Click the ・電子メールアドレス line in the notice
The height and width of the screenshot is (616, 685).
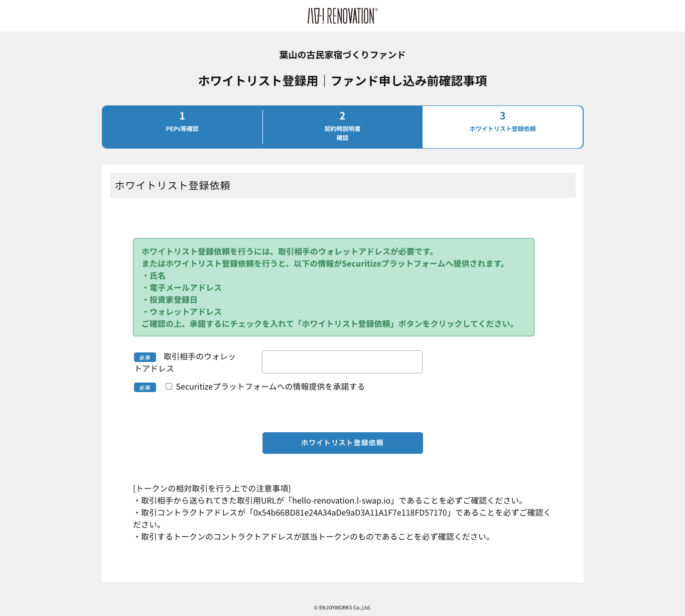tap(182, 288)
